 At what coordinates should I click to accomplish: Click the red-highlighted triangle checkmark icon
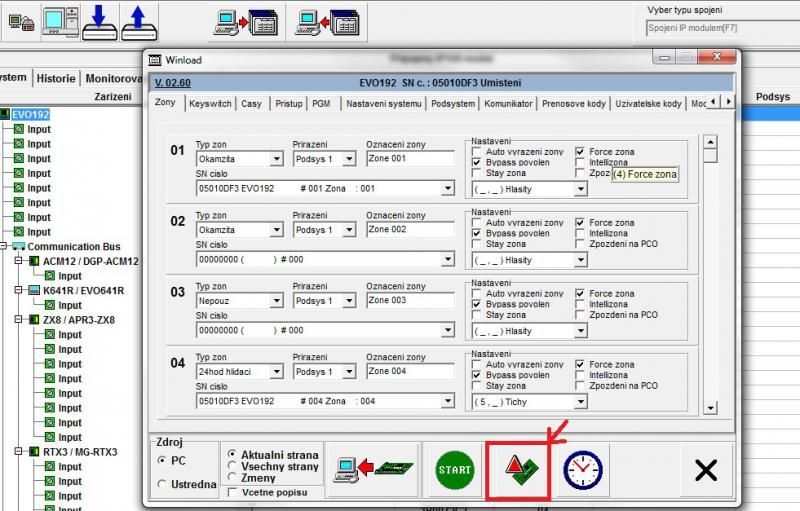(517, 469)
